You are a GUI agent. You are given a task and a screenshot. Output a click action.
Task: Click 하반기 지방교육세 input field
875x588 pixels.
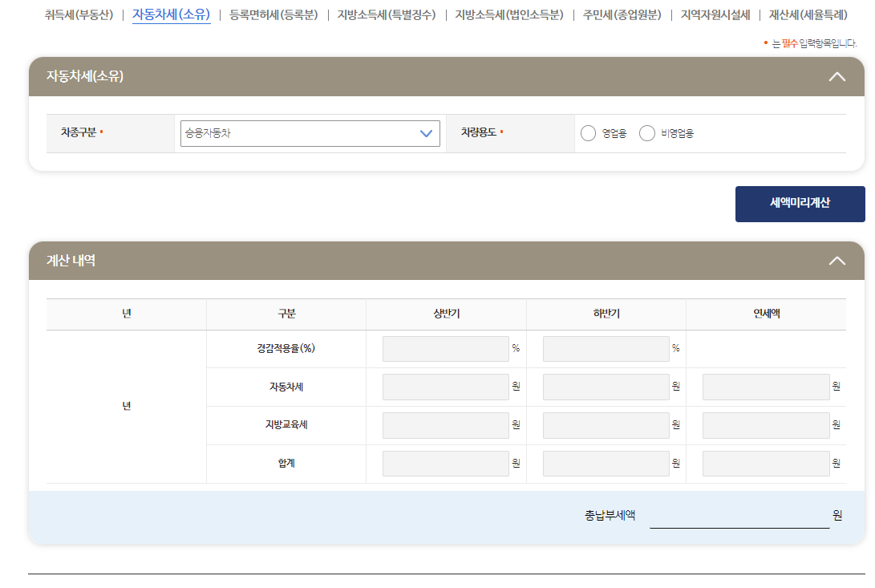606,425
